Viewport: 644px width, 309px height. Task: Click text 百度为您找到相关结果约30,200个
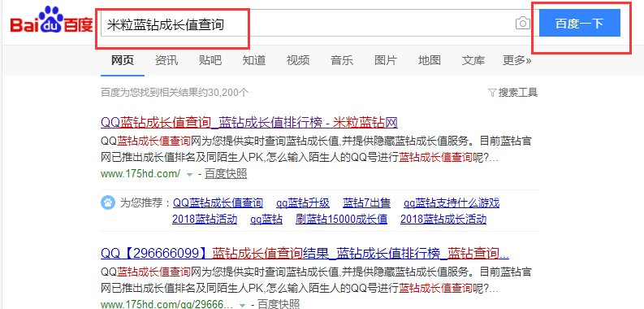coord(175,93)
